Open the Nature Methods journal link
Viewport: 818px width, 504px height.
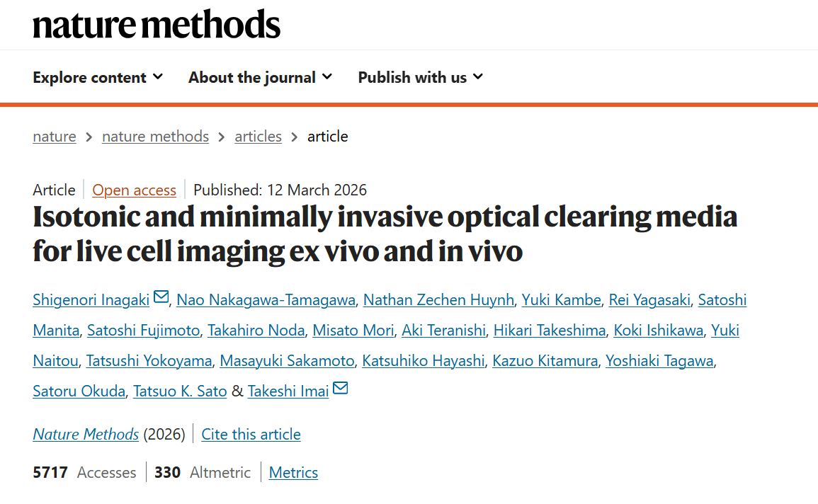click(86, 434)
